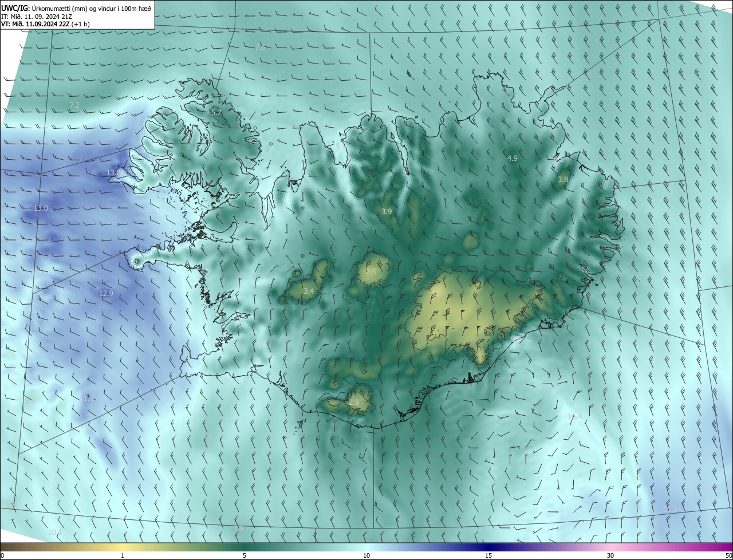Click the 2.5 value on the glacier
The height and width of the screenshot is (560, 733).
pos(371,271)
